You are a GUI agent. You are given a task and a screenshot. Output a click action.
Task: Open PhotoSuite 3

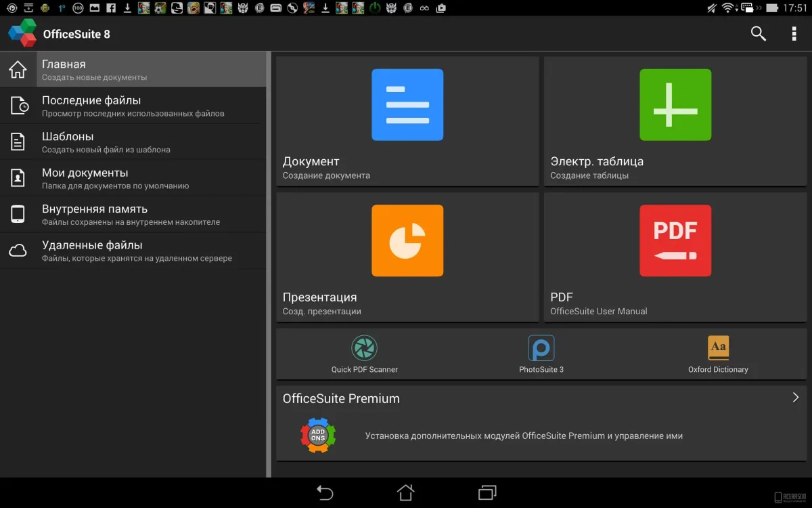(x=541, y=352)
